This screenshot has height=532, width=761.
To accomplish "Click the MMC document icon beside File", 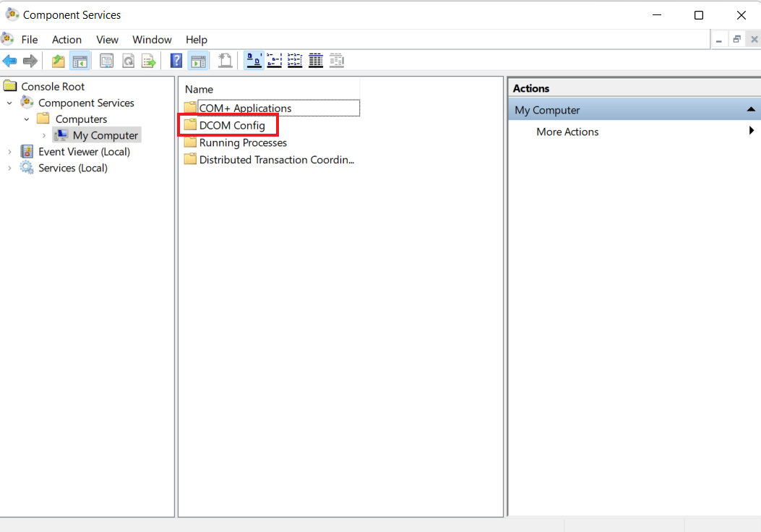I will pos(7,39).
